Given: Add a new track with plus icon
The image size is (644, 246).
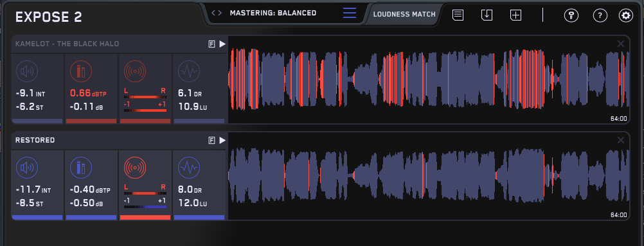Looking at the screenshot, I should (x=515, y=15).
